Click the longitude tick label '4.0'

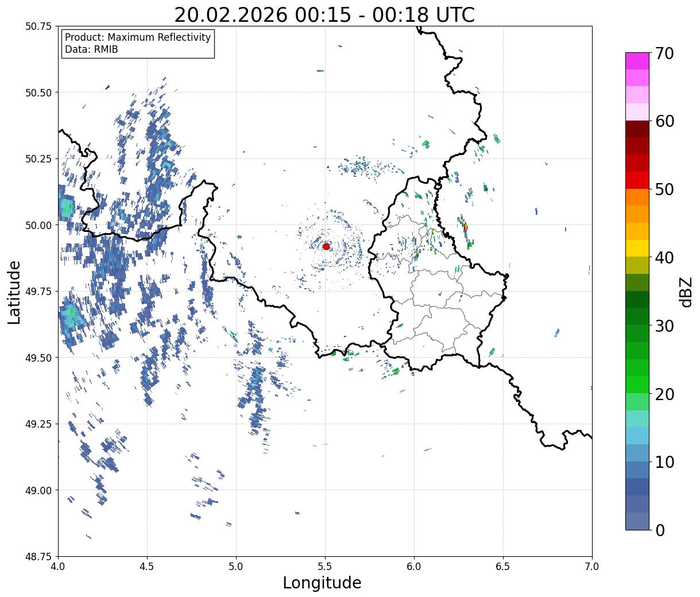(58, 567)
